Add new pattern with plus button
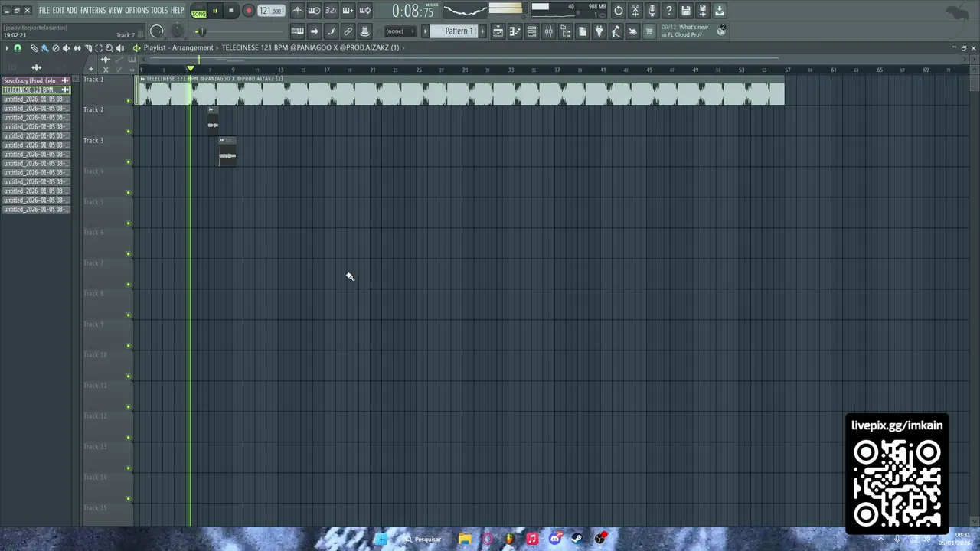Image resolution: width=980 pixels, height=551 pixels. (482, 31)
